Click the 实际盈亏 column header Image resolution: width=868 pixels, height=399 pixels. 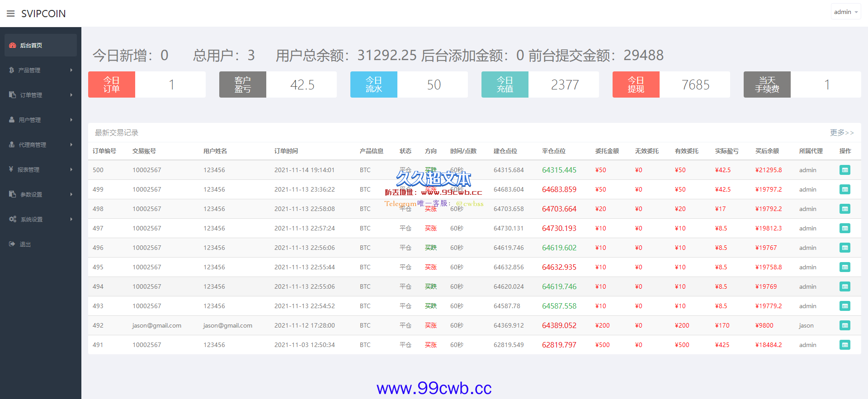click(727, 151)
